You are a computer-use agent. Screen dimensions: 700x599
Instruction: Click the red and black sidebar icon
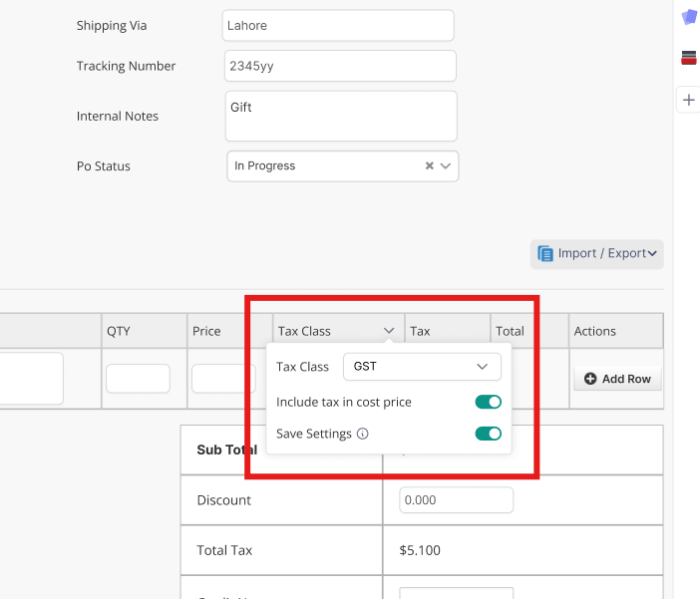coord(689,58)
